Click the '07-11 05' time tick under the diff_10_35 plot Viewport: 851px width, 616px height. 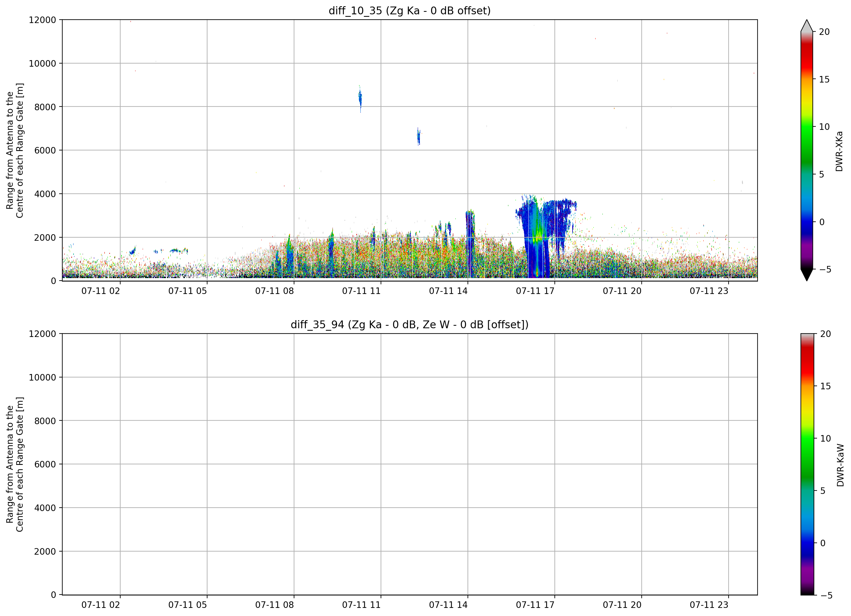[x=188, y=291]
